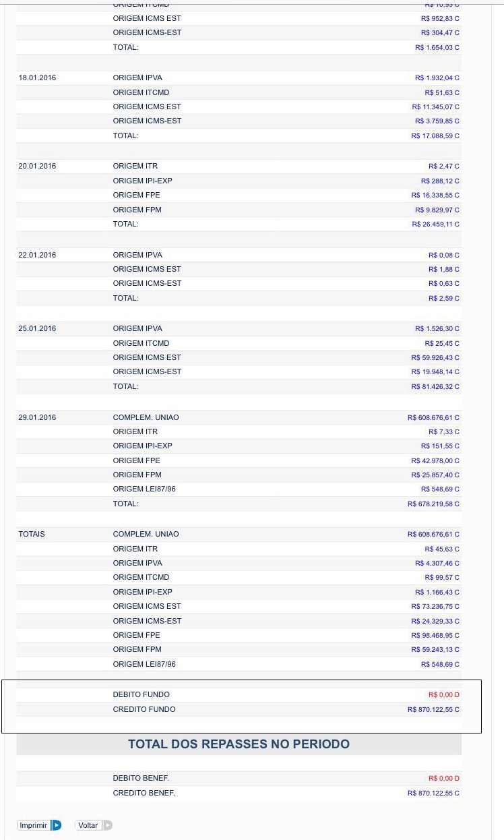Click the Imprimir print button
The height and width of the screenshot is (840, 504).
[x=33, y=825]
